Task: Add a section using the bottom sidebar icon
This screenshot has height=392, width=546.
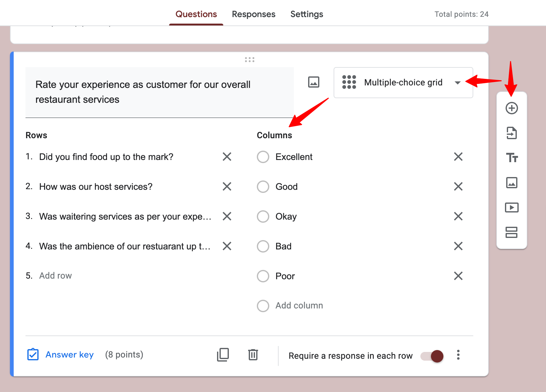Action: point(511,232)
